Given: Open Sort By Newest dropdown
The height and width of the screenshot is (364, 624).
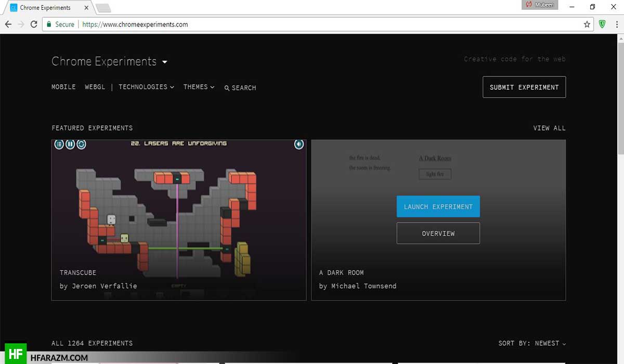Looking at the screenshot, I should pos(532,343).
